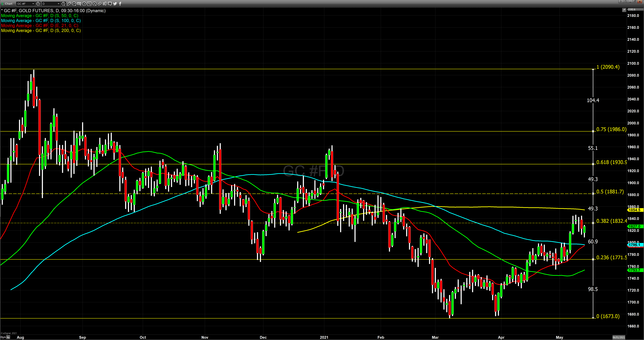Open the circled 'A' alerts menu
The width and height of the screenshot is (644, 340).
94,4
